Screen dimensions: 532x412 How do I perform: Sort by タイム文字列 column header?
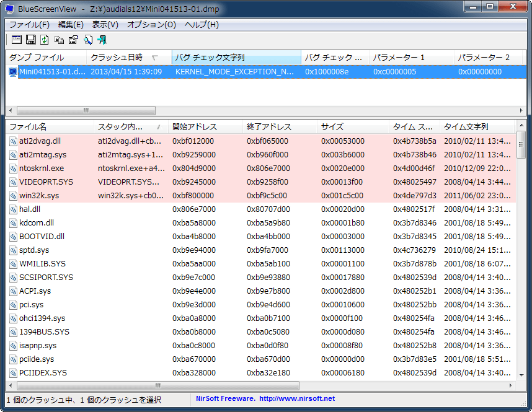click(x=477, y=127)
